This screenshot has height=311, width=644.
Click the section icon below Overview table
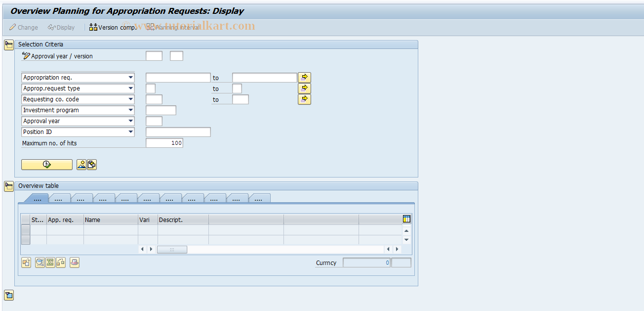8,296
